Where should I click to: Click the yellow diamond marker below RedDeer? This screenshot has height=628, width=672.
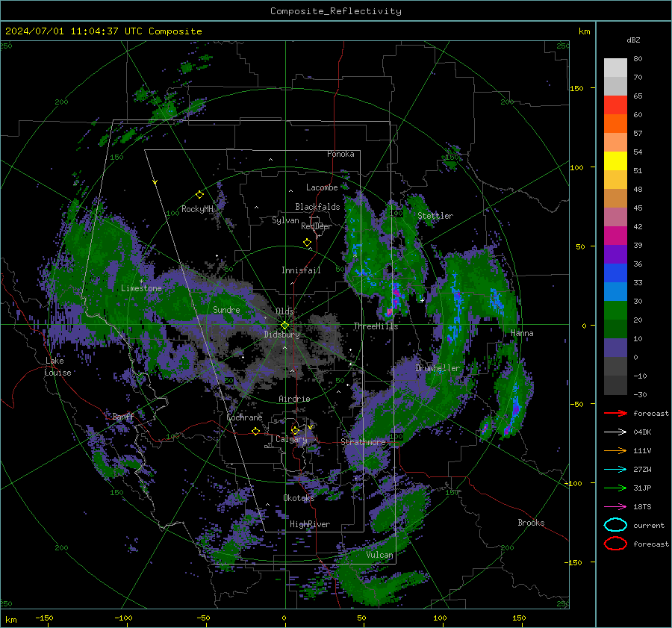[307, 243]
